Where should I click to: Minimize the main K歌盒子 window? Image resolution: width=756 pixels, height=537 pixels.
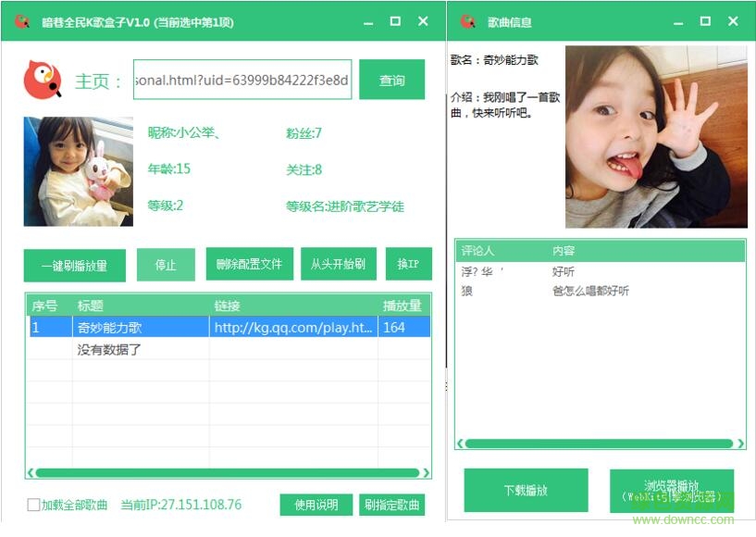(x=368, y=22)
